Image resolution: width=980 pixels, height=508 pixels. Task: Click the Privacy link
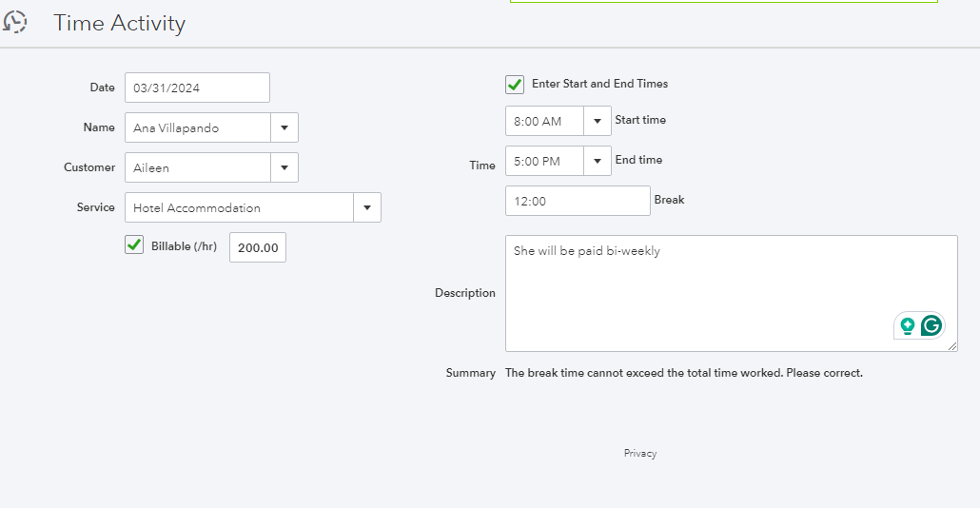(x=640, y=453)
